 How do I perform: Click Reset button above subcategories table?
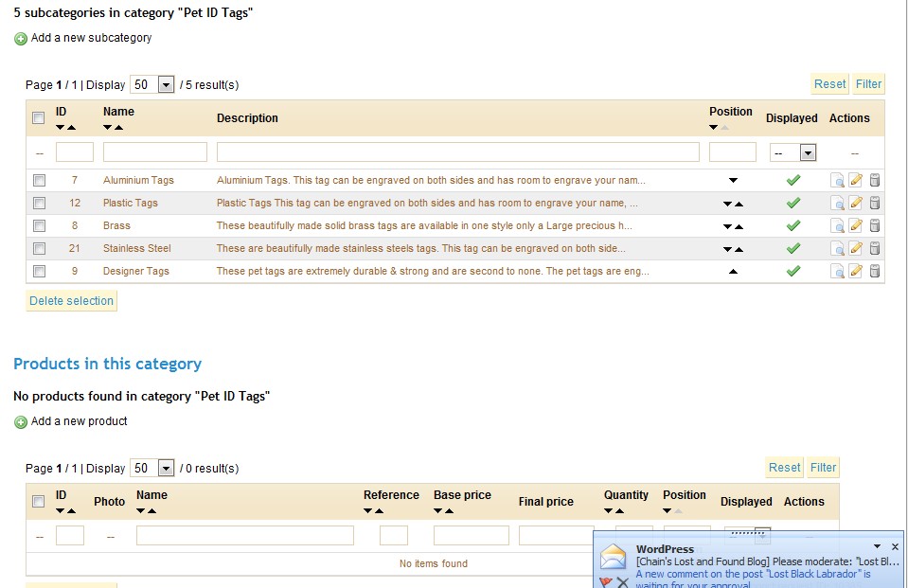(829, 84)
